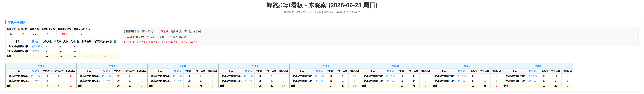Click the 达成的时段 line in the notice box
644x94 pixels.
coord(155,37)
